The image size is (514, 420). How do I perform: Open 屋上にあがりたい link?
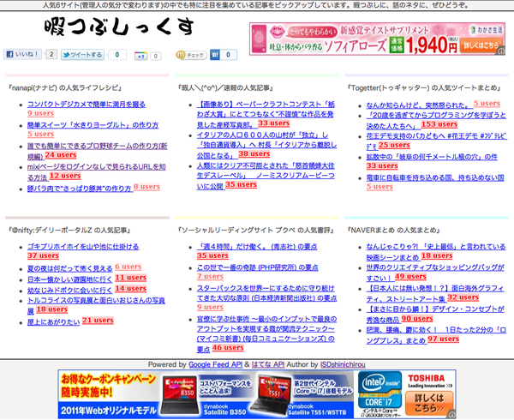53,322
